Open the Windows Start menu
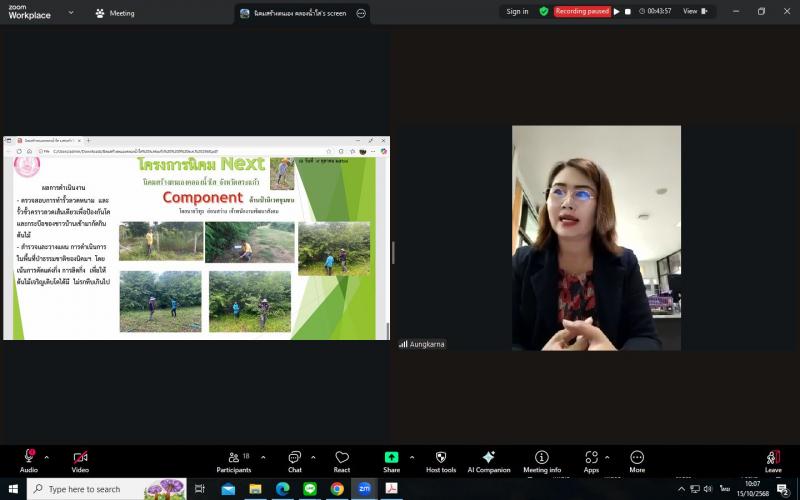 [x=13, y=489]
